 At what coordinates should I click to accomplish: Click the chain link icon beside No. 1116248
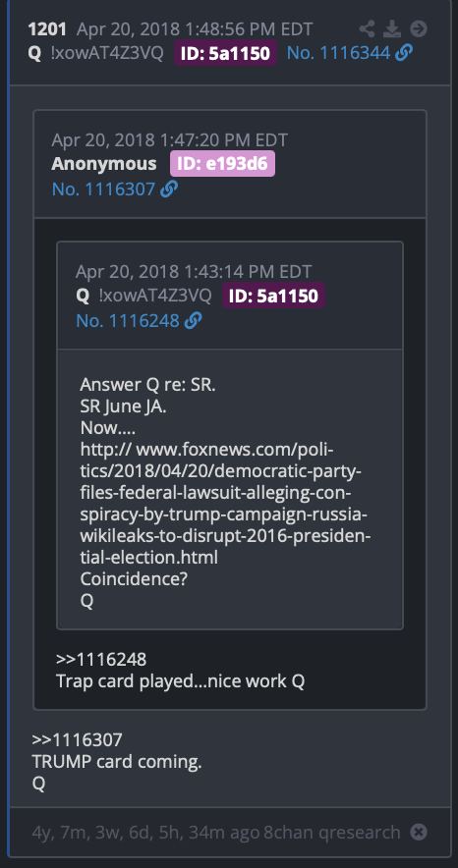pyautogui.click(x=194, y=320)
